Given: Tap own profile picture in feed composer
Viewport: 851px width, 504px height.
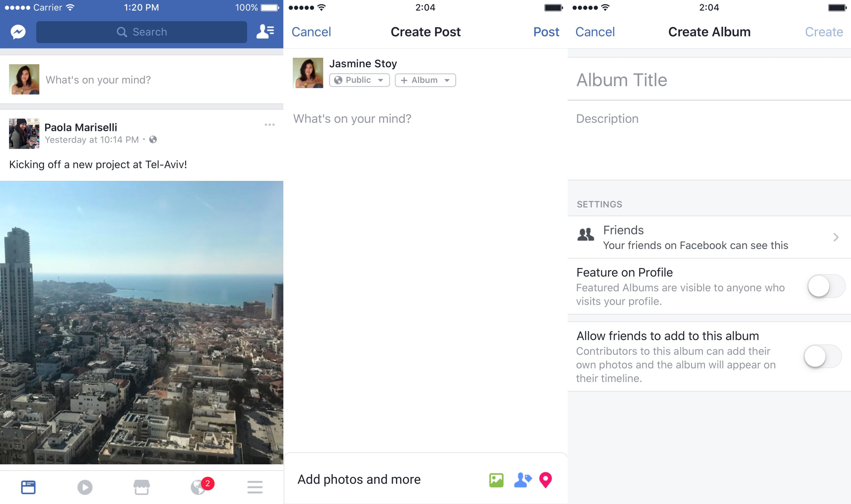Looking at the screenshot, I should [24, 79].
